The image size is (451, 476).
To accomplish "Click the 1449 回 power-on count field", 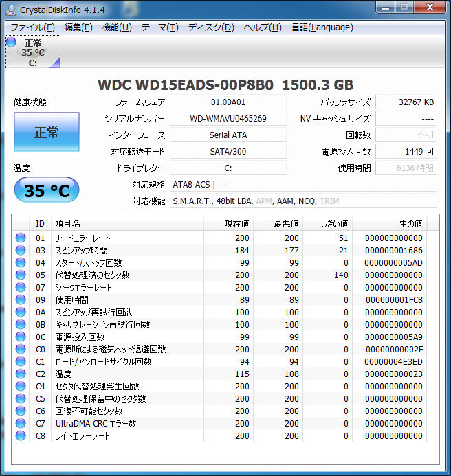I will (406, 151).
